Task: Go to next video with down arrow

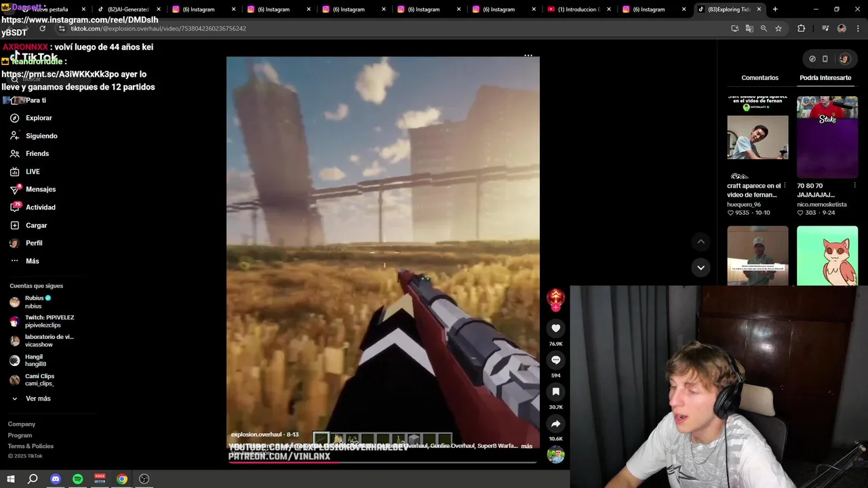Action: 701,267
